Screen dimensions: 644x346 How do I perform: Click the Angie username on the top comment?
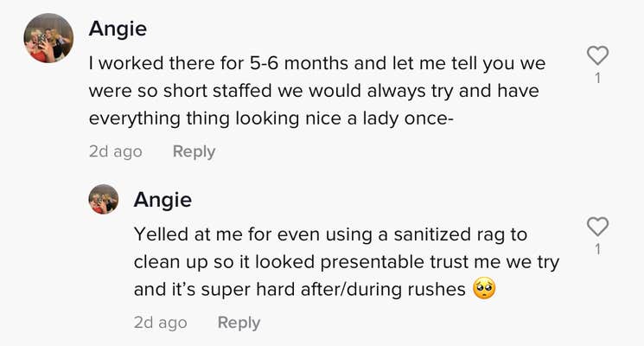[118, 29]
